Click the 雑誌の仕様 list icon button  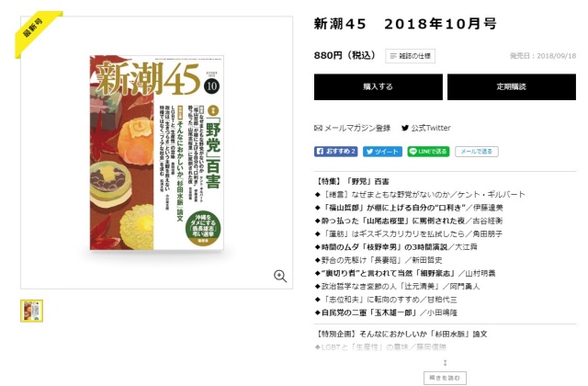[x=411, y=56]
